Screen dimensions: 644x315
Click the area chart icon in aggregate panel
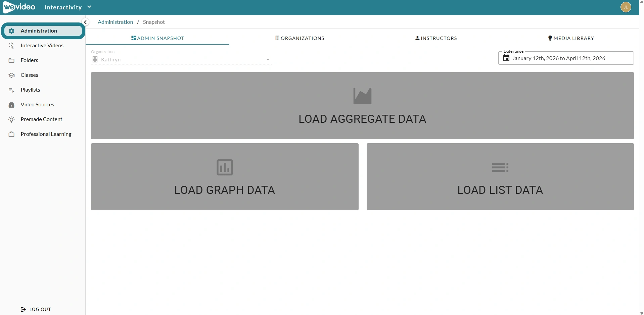pyautogui.click(x=362, y=96)
